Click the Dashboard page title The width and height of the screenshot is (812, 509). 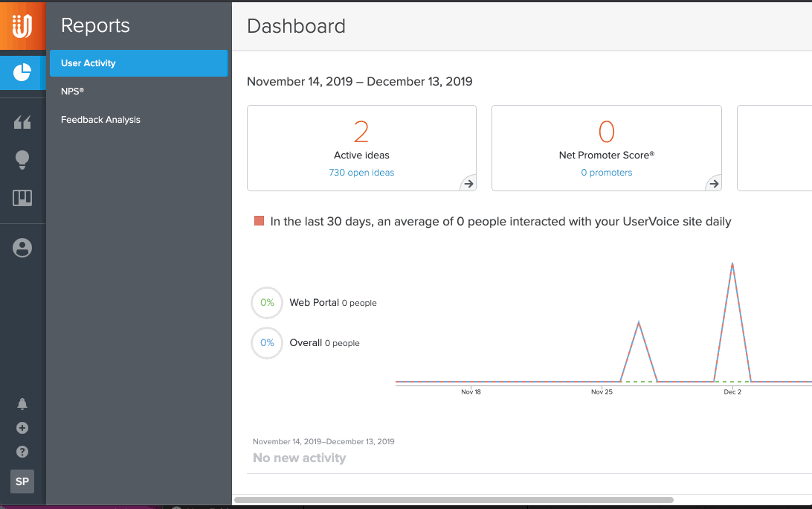coord(296,26)
